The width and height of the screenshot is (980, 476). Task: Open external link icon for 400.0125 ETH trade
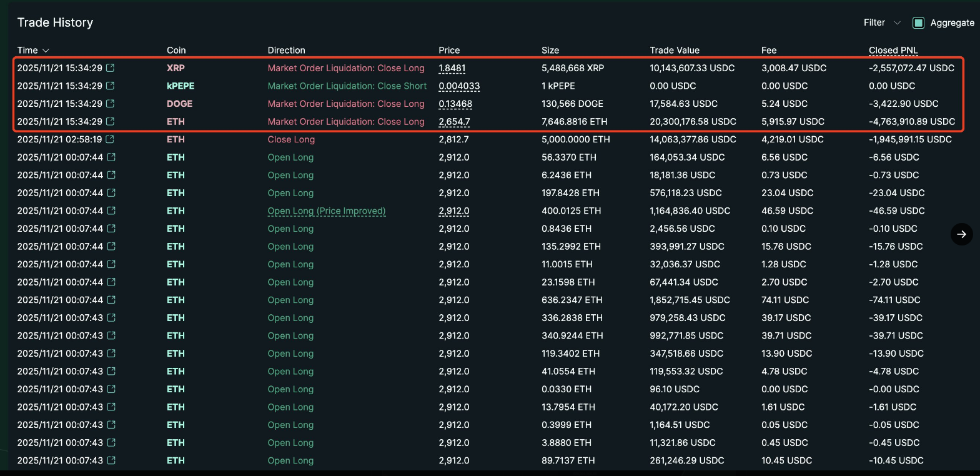tap(111, 211)
